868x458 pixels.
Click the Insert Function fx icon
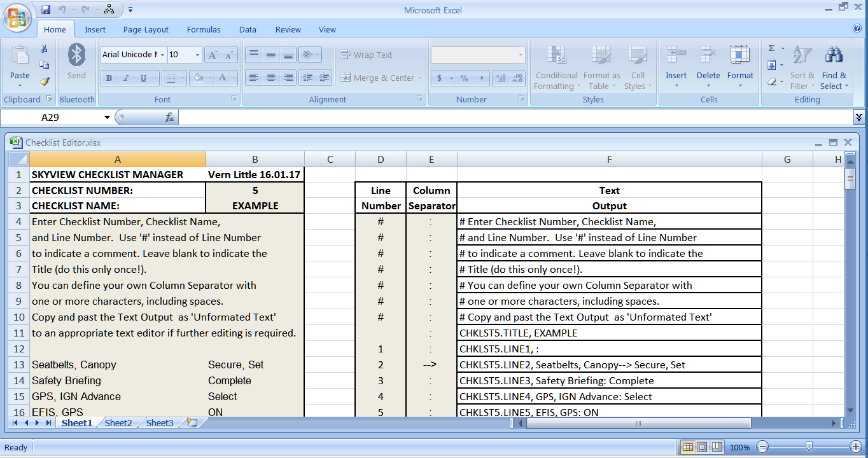coord(170,117)
